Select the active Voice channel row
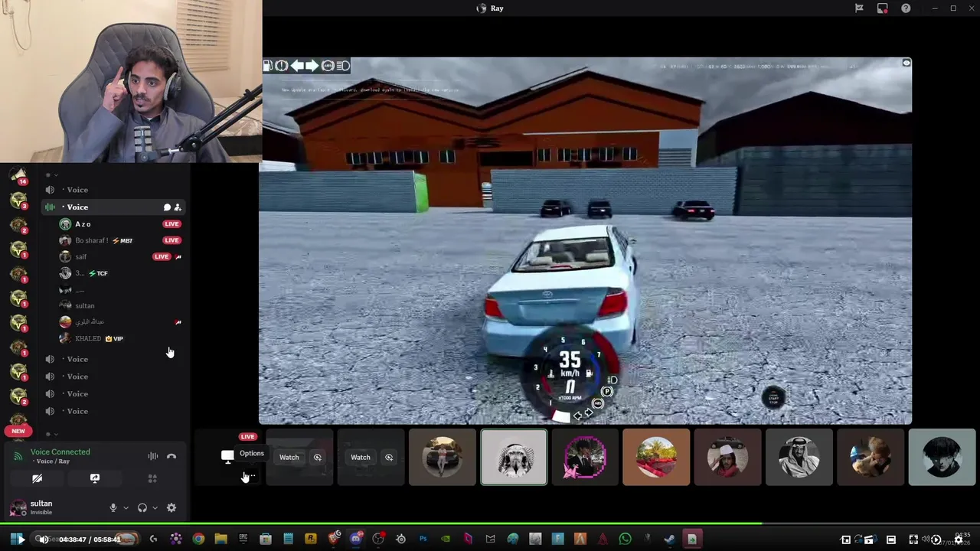 coord(113,207)
